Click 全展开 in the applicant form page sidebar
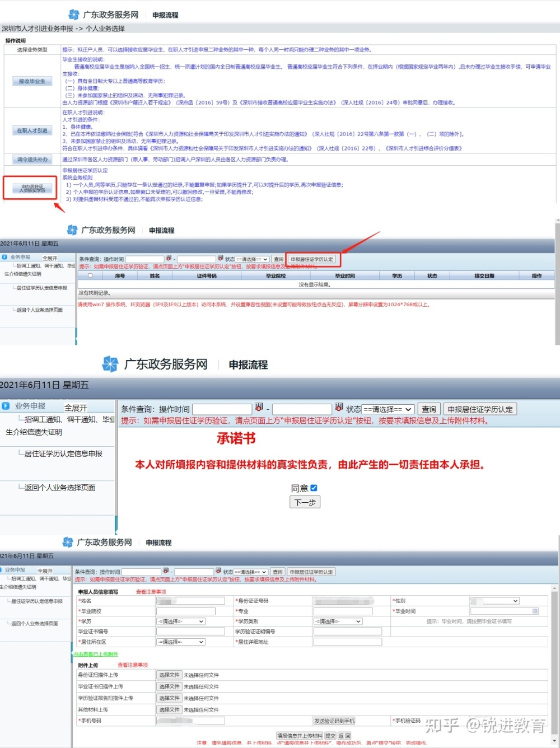Viewport: 560px width, 748px height. (45, 571)
